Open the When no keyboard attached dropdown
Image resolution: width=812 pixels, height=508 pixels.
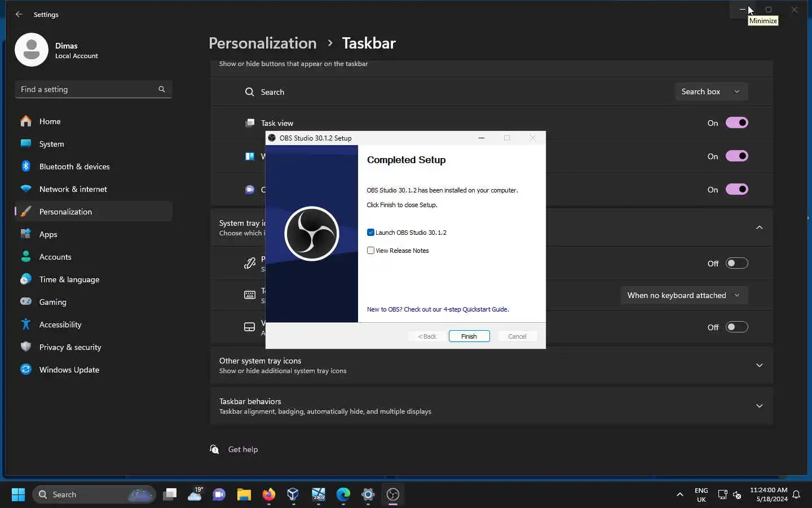coord(684,295)
